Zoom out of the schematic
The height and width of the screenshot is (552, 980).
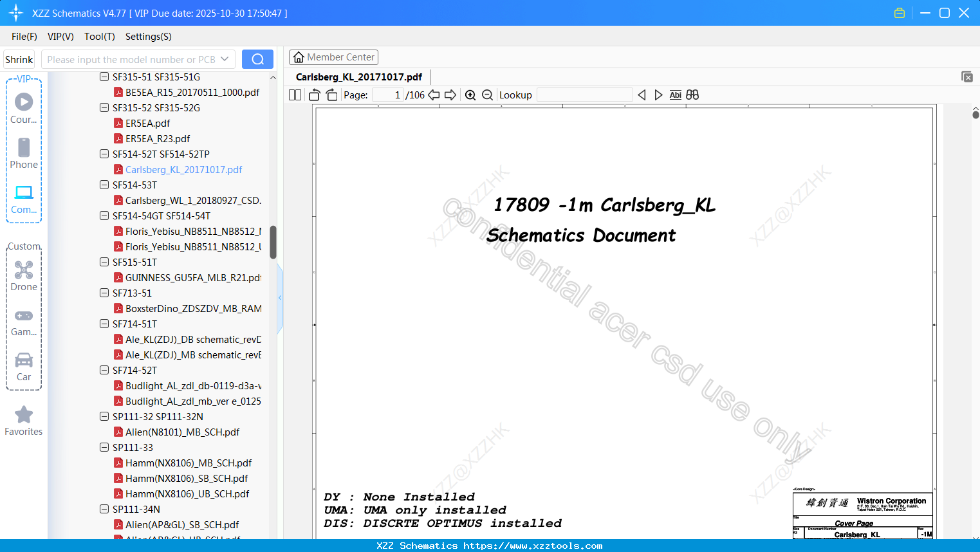(x=488, y=95)
